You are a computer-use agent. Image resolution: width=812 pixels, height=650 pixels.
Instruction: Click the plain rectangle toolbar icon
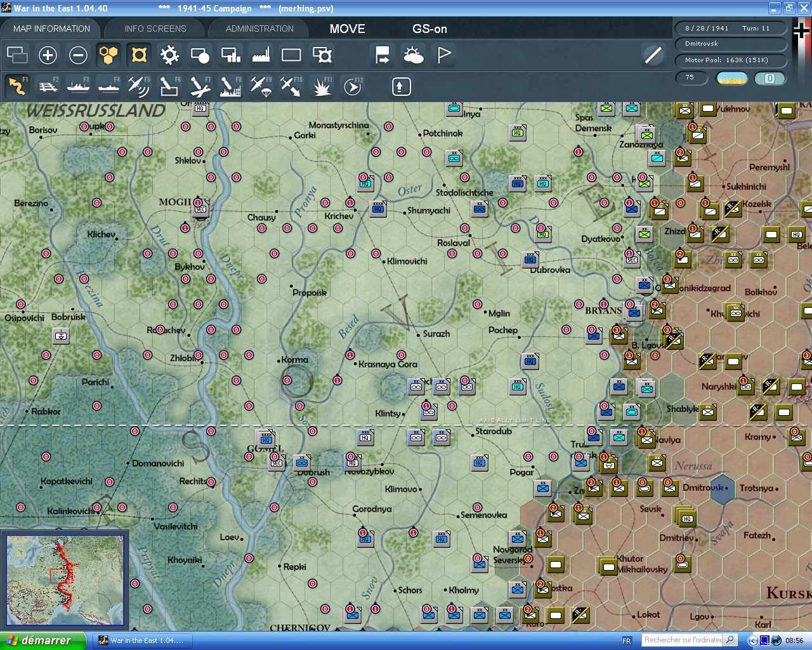point(291,55)
